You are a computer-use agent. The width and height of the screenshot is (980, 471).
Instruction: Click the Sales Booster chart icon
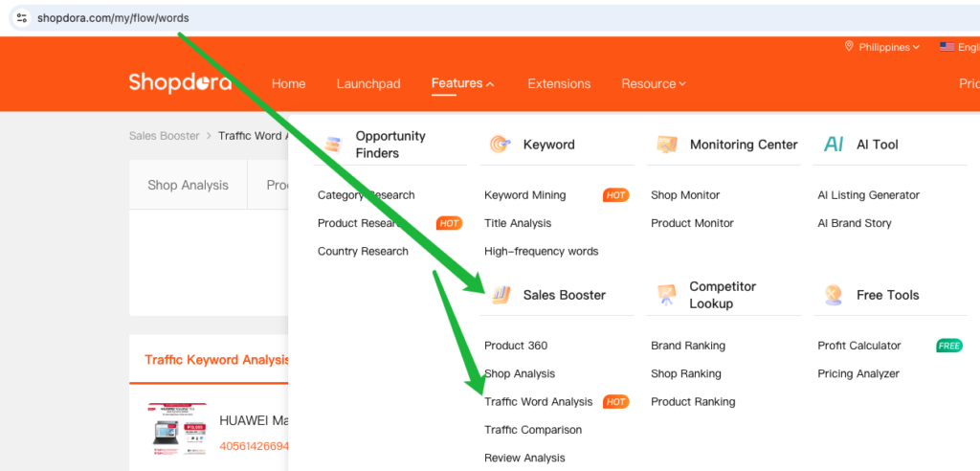[x=501, y=295]
